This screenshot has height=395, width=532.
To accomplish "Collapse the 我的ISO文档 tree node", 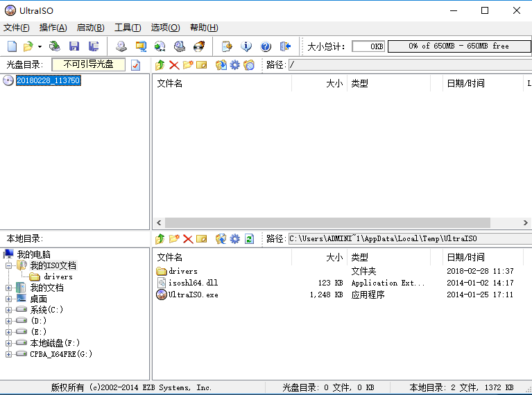I will 9,265.
